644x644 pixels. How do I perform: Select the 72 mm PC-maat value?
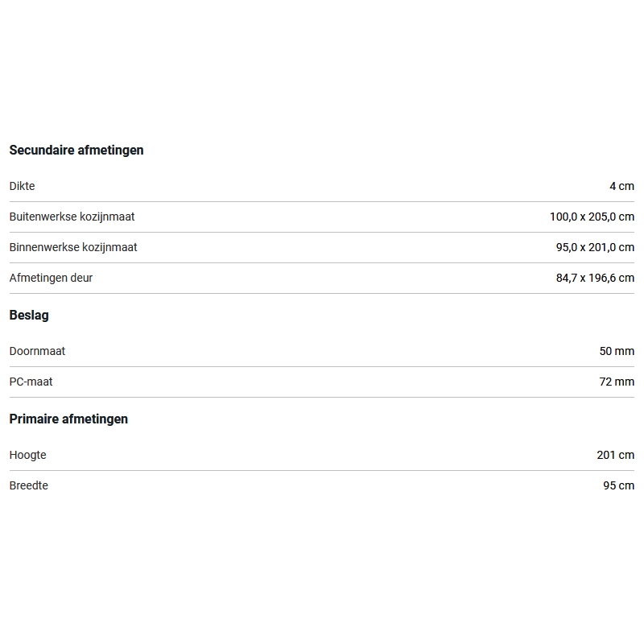pos(617,382)
